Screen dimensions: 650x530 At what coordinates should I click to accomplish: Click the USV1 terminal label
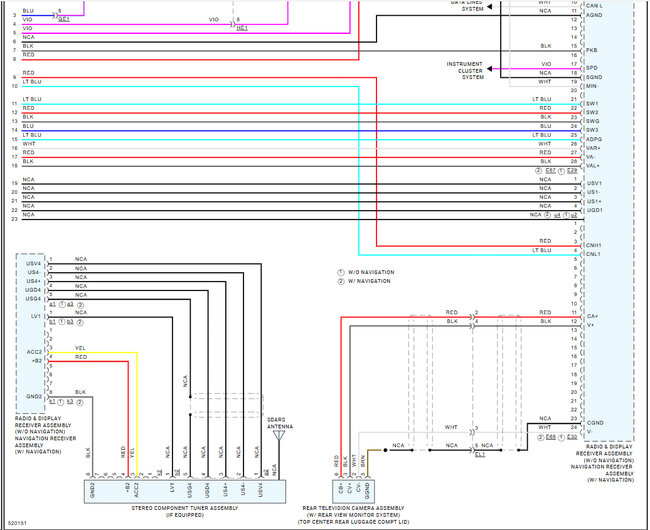click(x=594, y=183)
